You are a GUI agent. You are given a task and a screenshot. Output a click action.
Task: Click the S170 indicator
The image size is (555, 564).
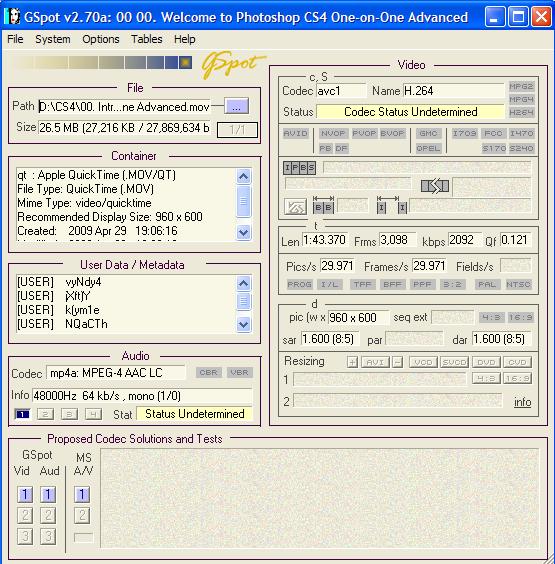click(494, 148)
